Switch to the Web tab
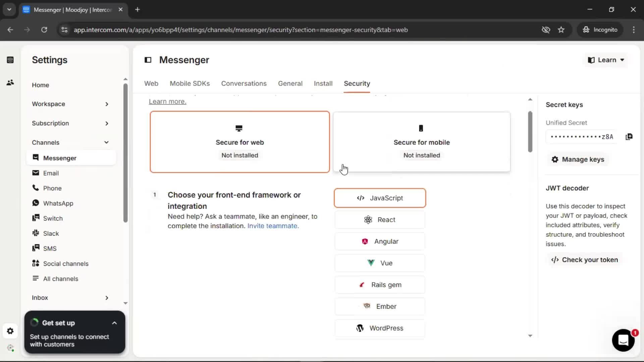Image resolution: width=644 pixels, height=362 pixels. click(x=151, y=83)
